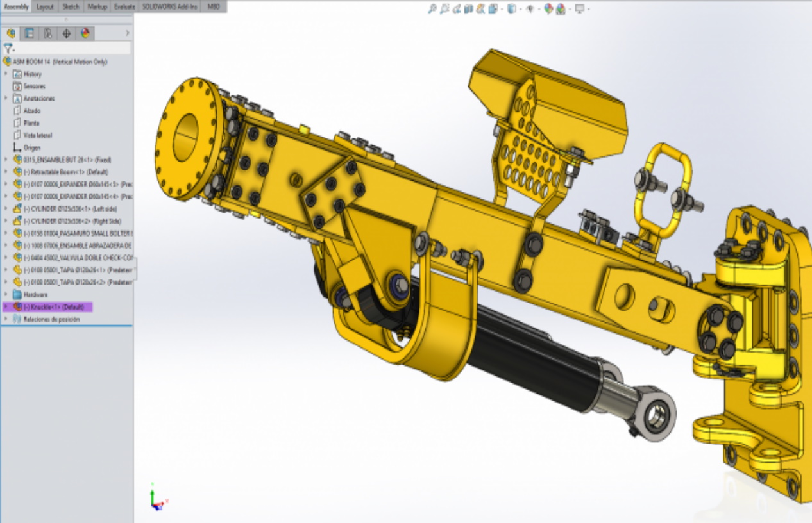Select the Origen item in the tree
The image size is (812, 523).
(32, 147)
